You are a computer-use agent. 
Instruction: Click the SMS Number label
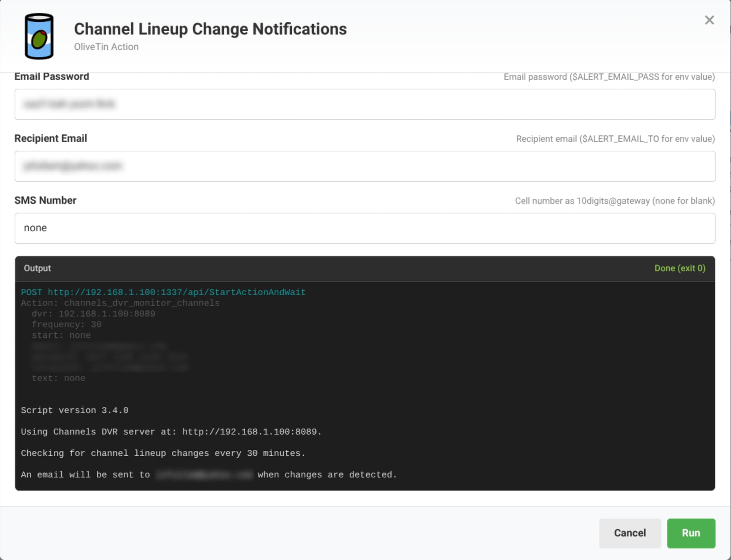tap(45, 200)
